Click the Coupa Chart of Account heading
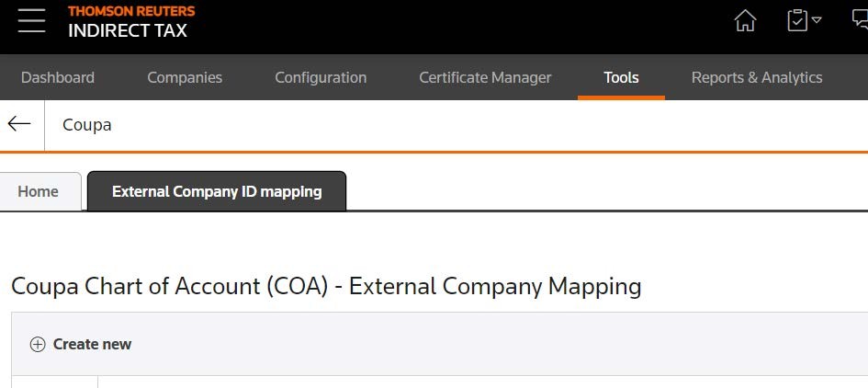Screen dimensions: 868x388 coord(326,286)
